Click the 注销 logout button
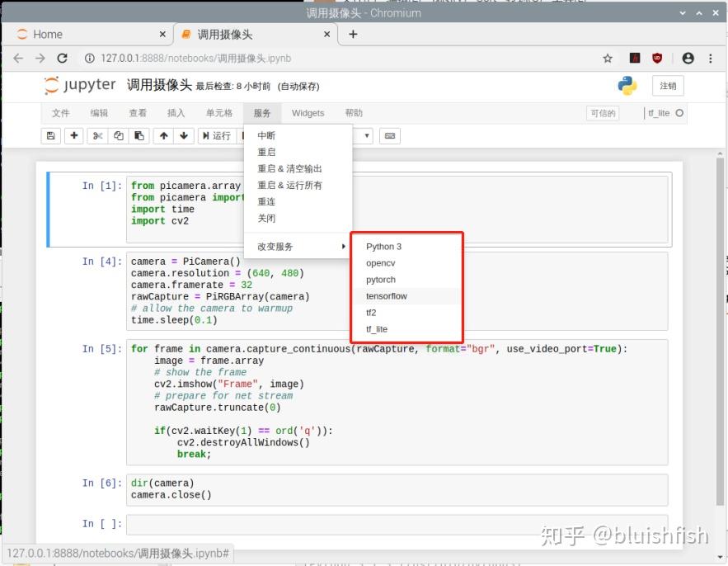728x566 pixels. coord(668,85)
